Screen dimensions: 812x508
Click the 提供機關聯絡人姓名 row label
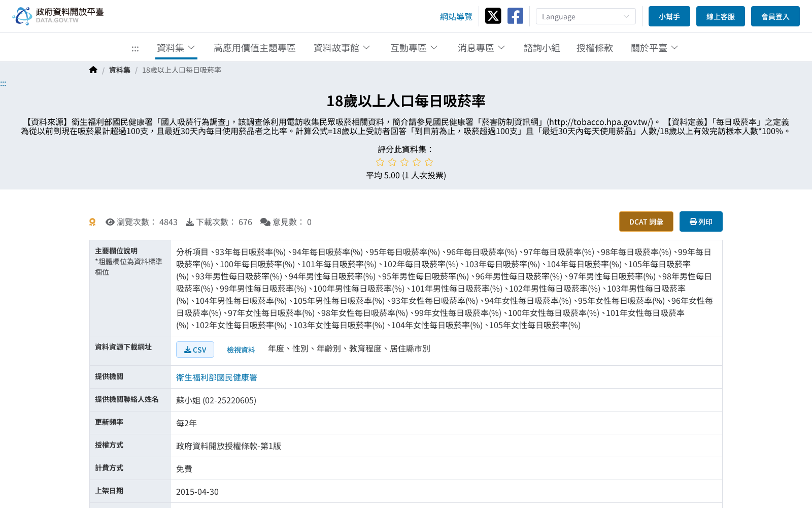point(127,399)
